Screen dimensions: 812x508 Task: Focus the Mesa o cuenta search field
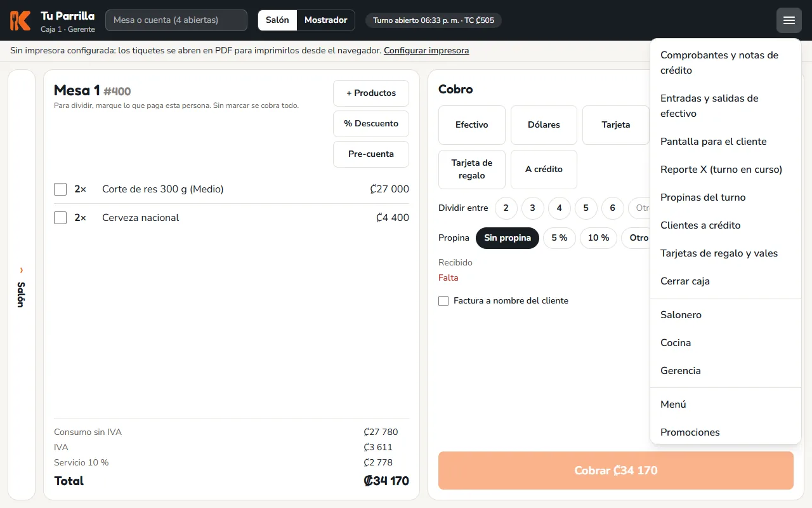pos(176,20)
